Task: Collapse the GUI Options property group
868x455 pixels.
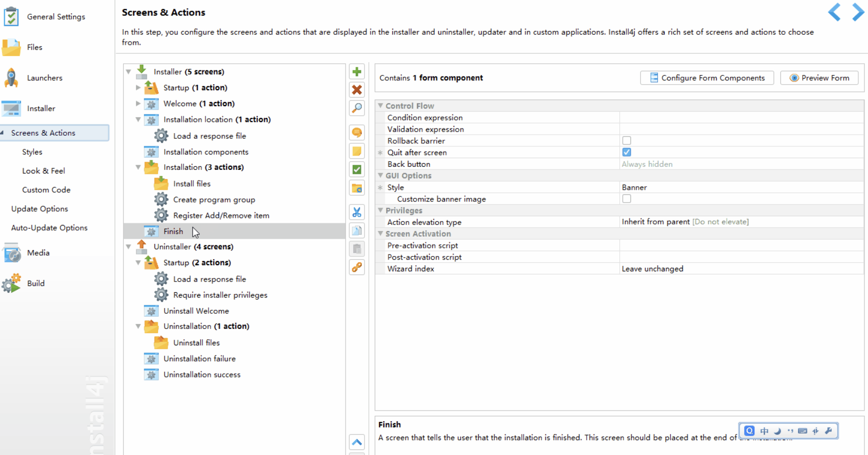Action: pos(380,175)
